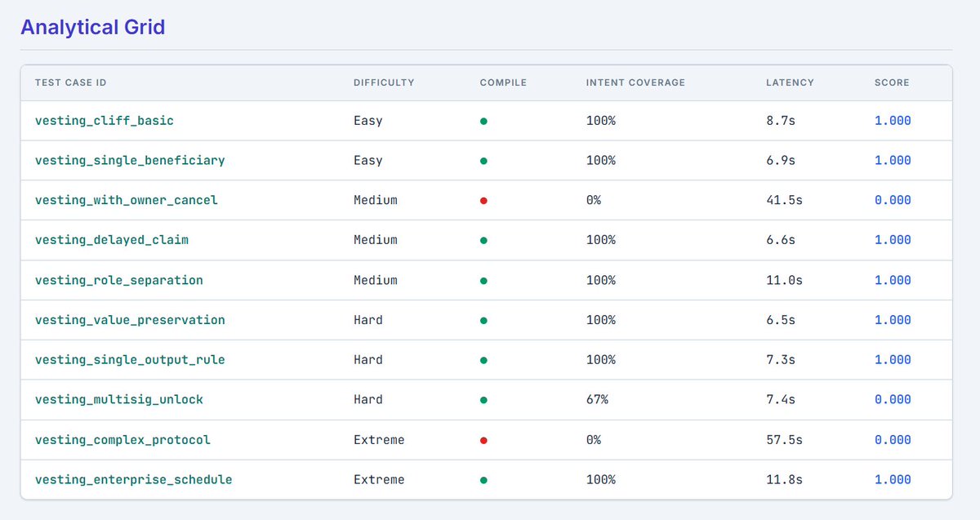Viewport: 980px width, 520px height.
Task: Click Easy difficulty for vesting_cliff_basic
Action: pos(368,121)
